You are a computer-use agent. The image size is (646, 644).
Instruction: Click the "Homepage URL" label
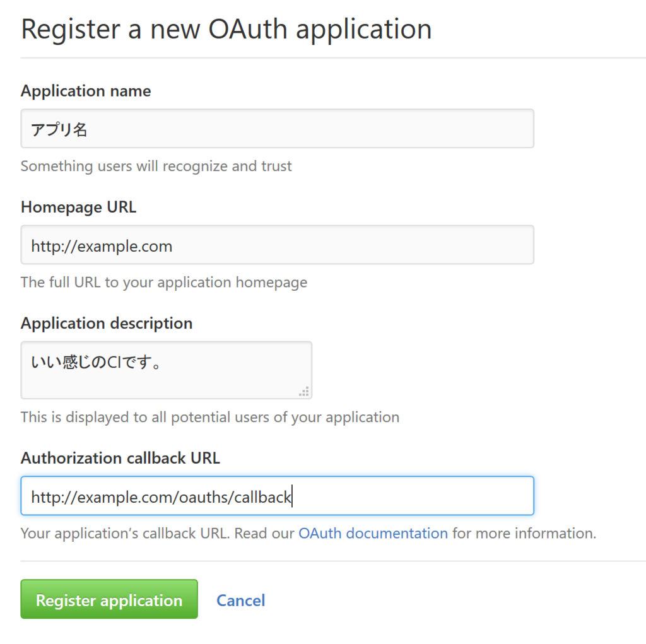(78, 207)
